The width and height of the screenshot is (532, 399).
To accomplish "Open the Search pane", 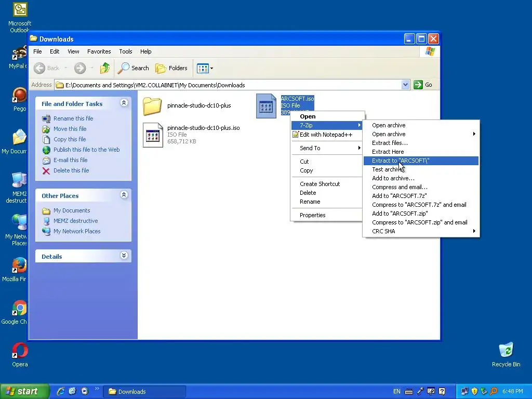I will click(134, 68).
